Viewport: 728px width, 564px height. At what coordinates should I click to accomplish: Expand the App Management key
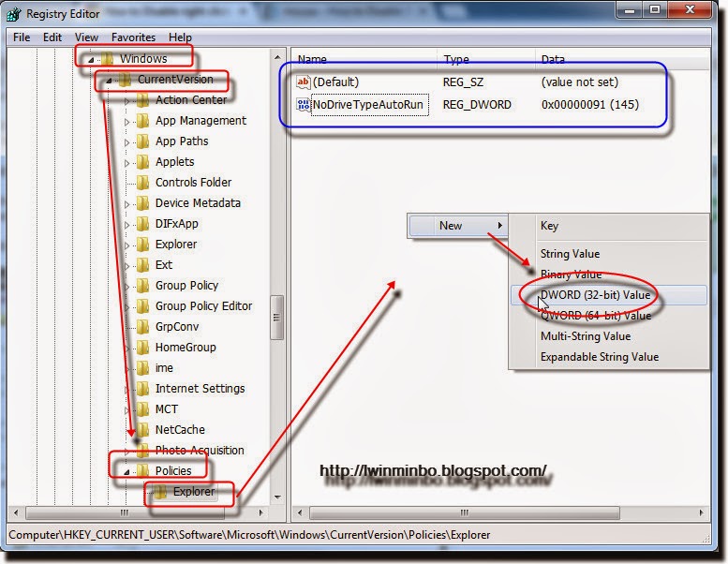126,122
